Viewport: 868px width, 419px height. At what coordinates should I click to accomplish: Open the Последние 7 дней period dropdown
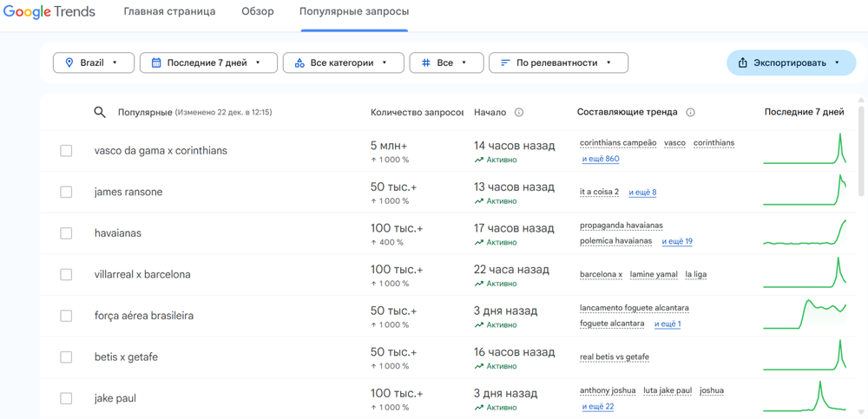(x=208, y=62)
